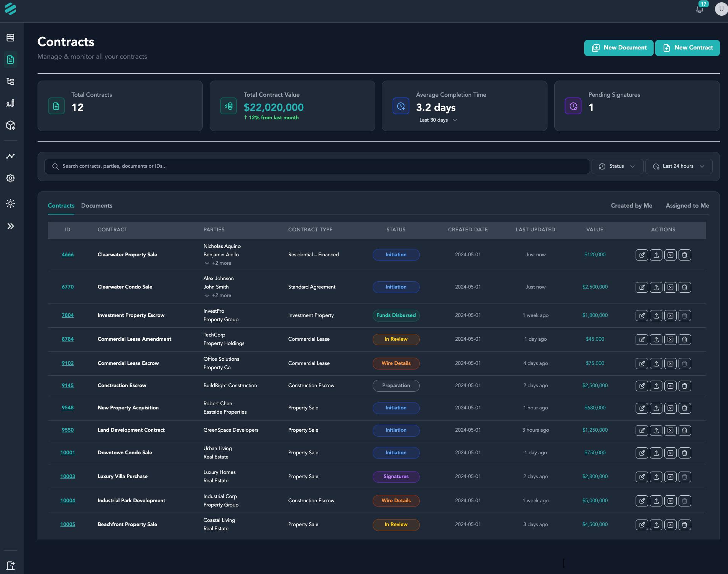
Task: Toggle light theme with the sun icon
Action: point(10,203)
